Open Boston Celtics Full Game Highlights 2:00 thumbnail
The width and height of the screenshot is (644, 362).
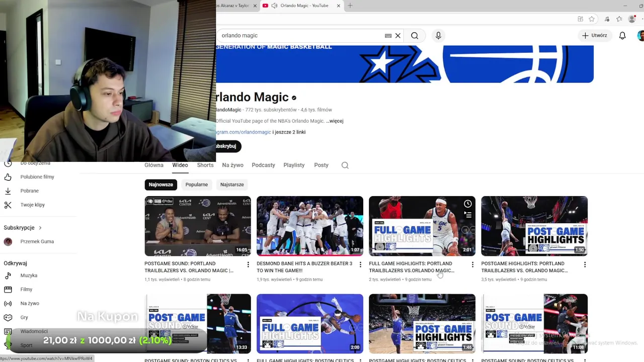[x=310, y=324]
